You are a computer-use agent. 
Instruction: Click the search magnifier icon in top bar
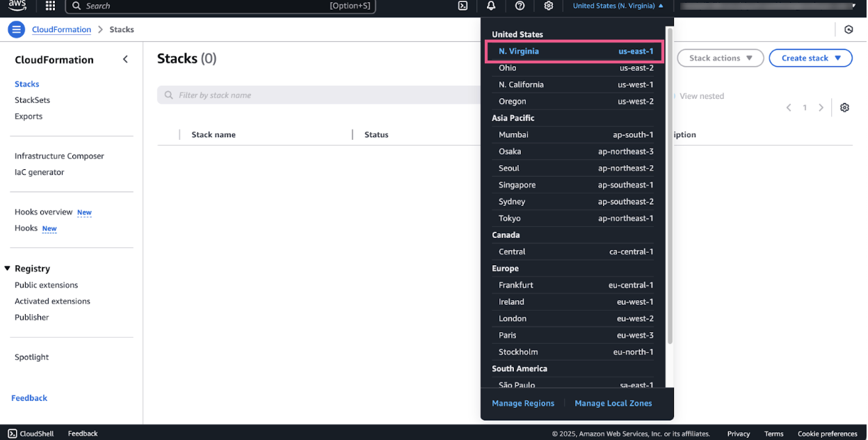(x=77, y=6)
